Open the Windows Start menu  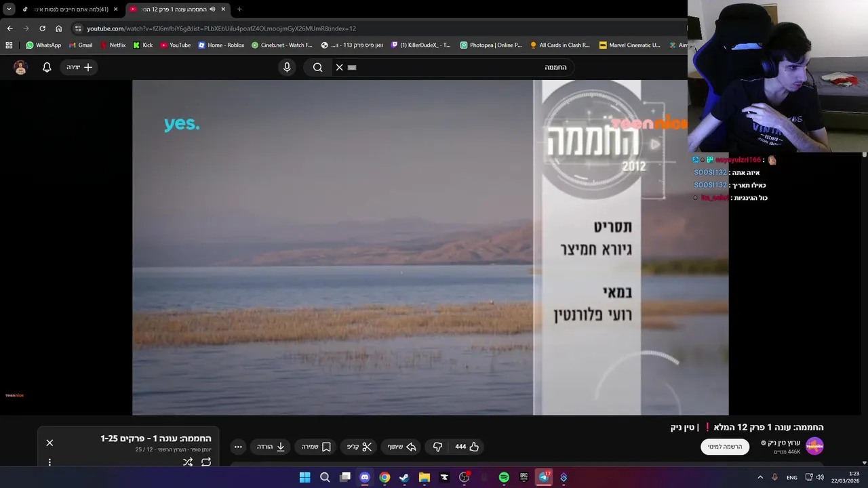click(x=305, y=477)
